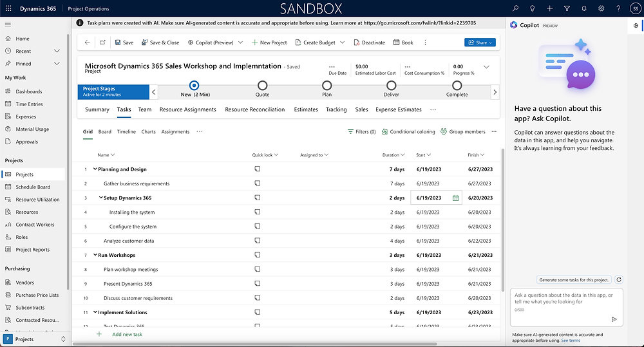Viewport: 644px width, 347px height.
Task: Click the blue Share button
Action: [x=480, y=42]
